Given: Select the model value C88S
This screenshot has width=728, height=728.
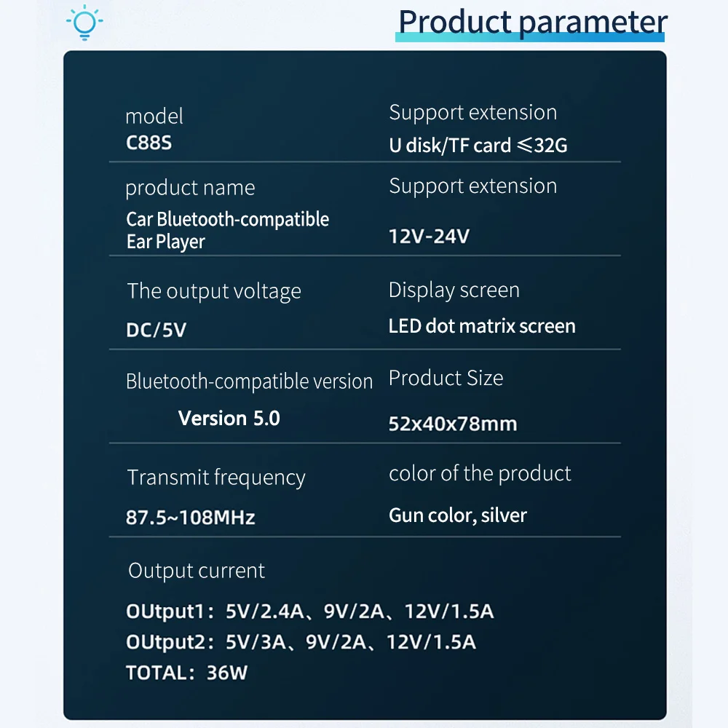Looking at the screenshot, I should tap(149, 143).
